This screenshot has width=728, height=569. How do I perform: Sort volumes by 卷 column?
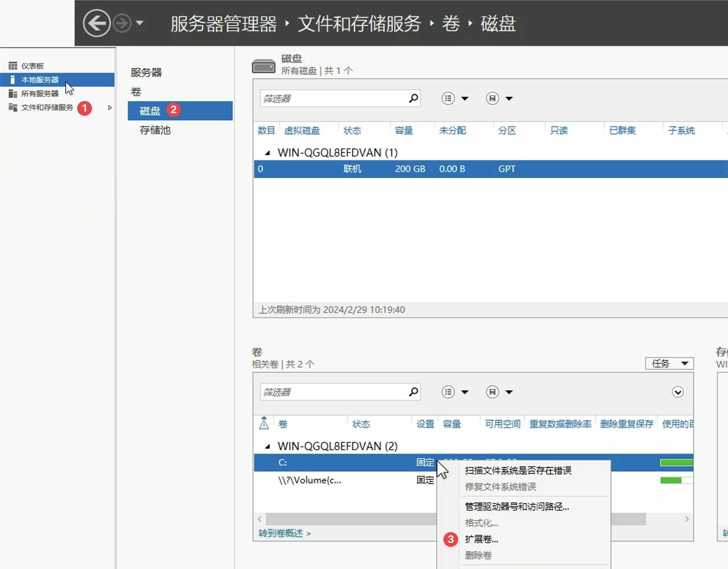(283, 424)
